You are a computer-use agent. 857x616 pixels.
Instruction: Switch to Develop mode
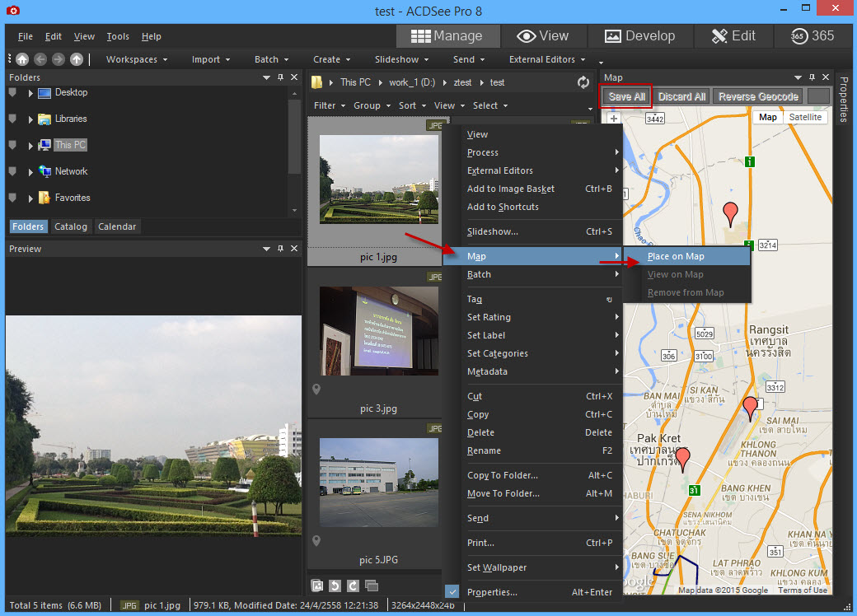(640, 36)
